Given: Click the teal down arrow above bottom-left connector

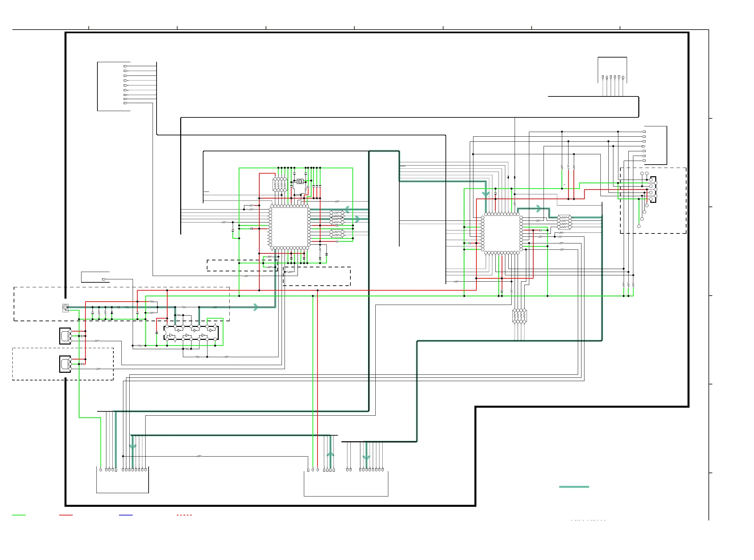Looking at the screenshot, I should (x=133, y=447).
